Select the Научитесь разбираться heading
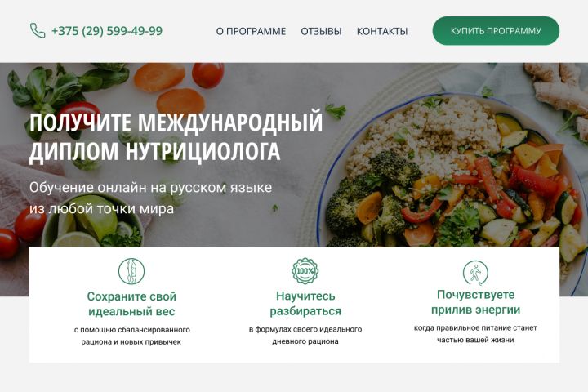This screenshot has width=588, height=392. [305, 304]
